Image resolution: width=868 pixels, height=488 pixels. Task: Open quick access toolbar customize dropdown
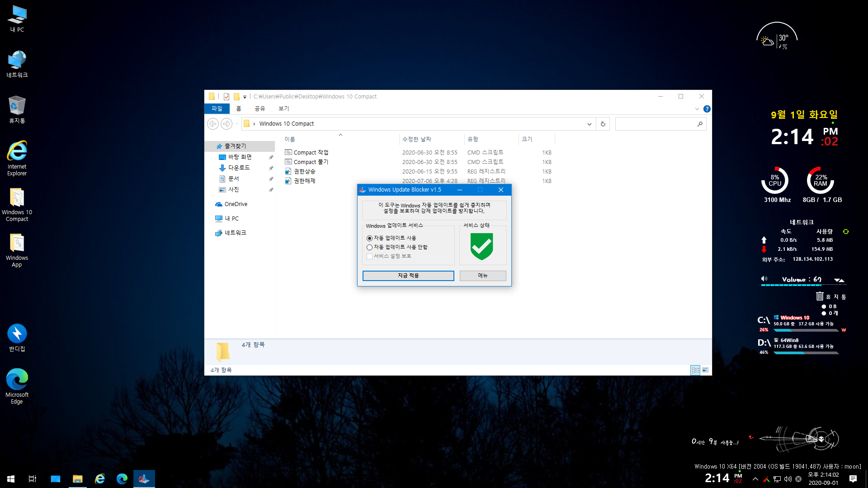click(x=245, y=97)
